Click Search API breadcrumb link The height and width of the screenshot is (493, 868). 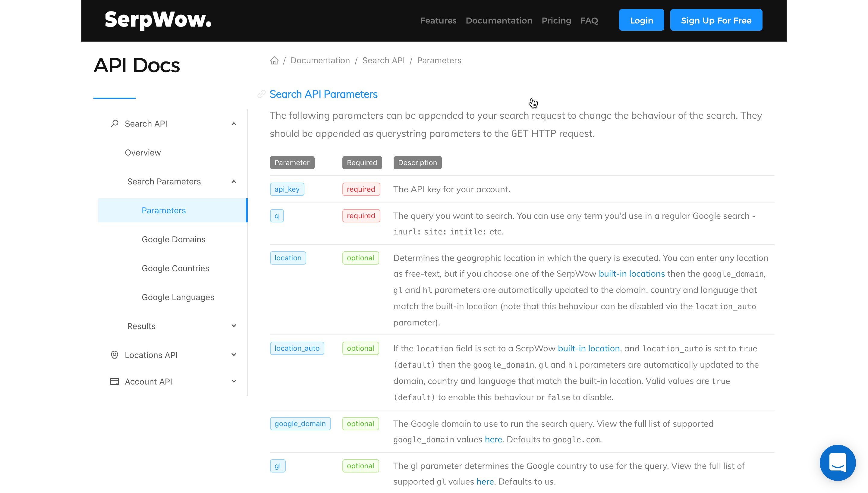click(x=383, y=60)
